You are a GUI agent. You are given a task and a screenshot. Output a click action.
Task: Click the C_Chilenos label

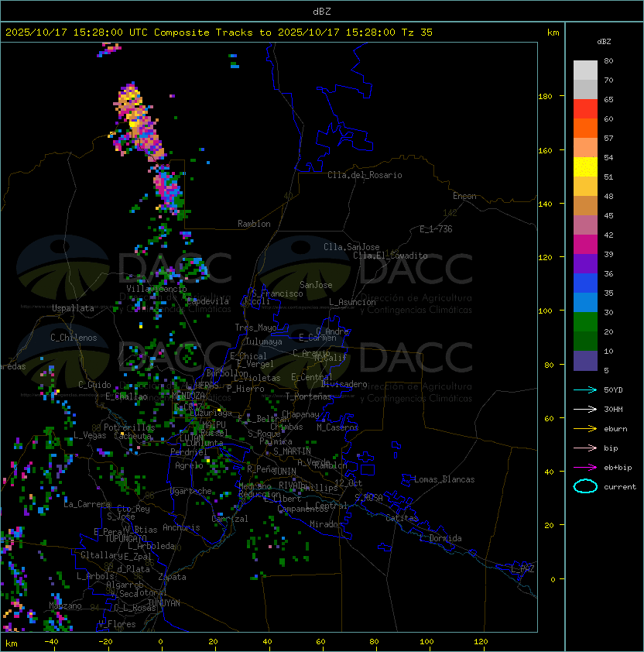tap(74, 338)
